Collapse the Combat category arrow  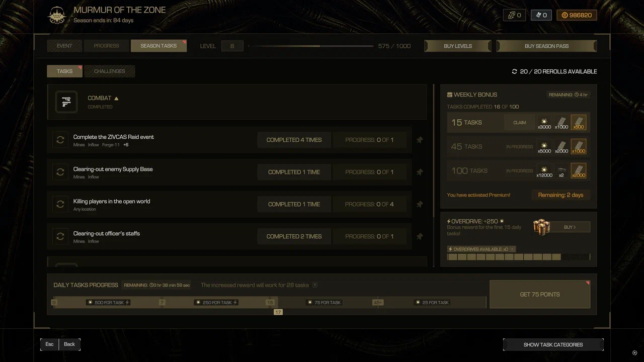[x=116, y=99]
